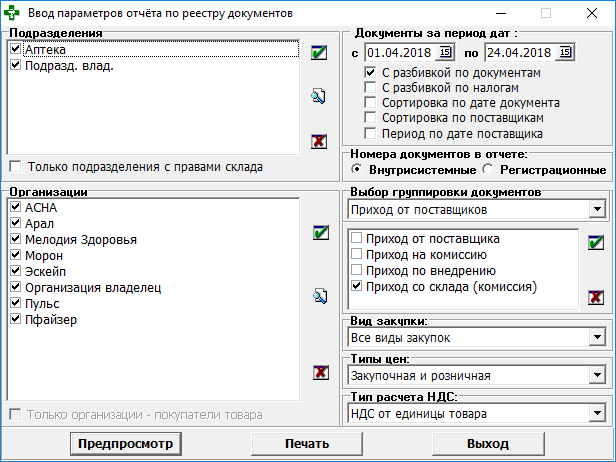Enable Сортировка по дате документа
The width and height of the screenshot is (616, 462).
(x=370, y=103)
